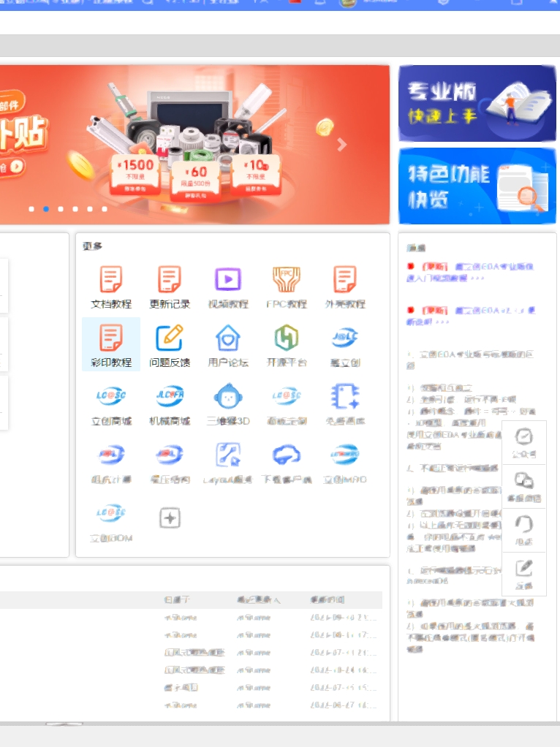The image size is (560, 747).
Task: Open the FPC教程 tutorial icon
Action: coord(287,278)
